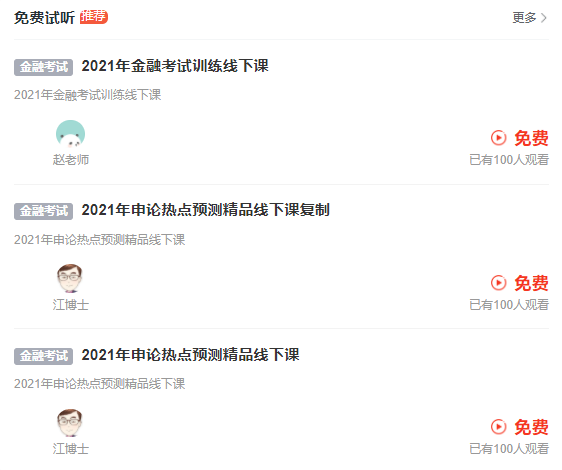562x470 pixels.
Task: Open course title 2021年申论热点预测精品线下课复制
Action: (x=205, y=210)
